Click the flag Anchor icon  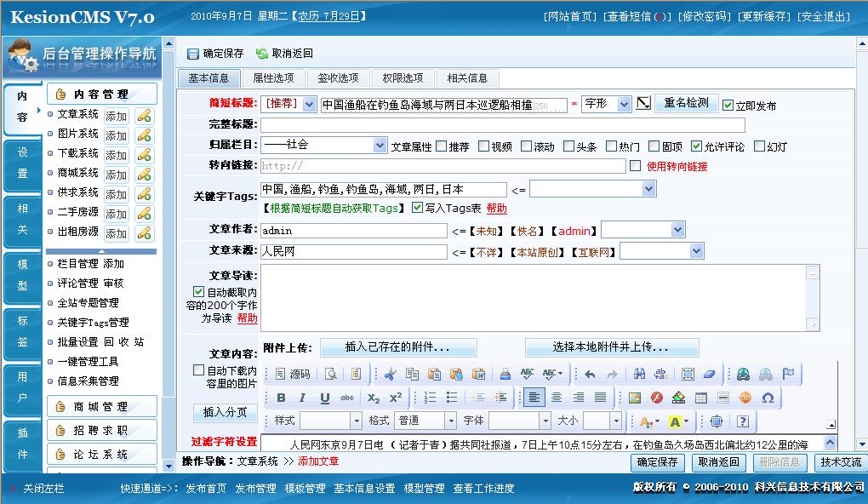(788, 374)
